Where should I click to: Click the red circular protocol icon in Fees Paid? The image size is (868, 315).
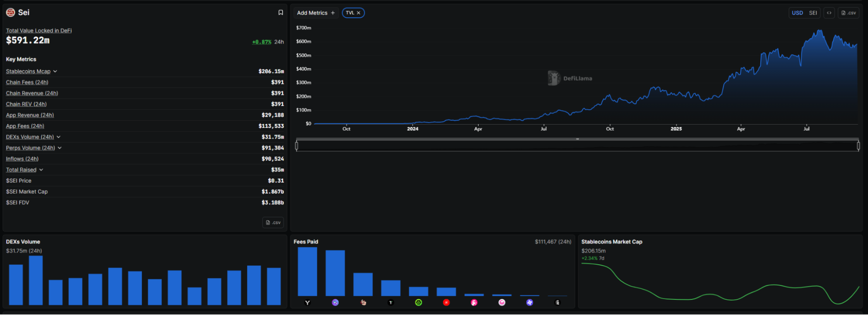[x=446, y=302]
